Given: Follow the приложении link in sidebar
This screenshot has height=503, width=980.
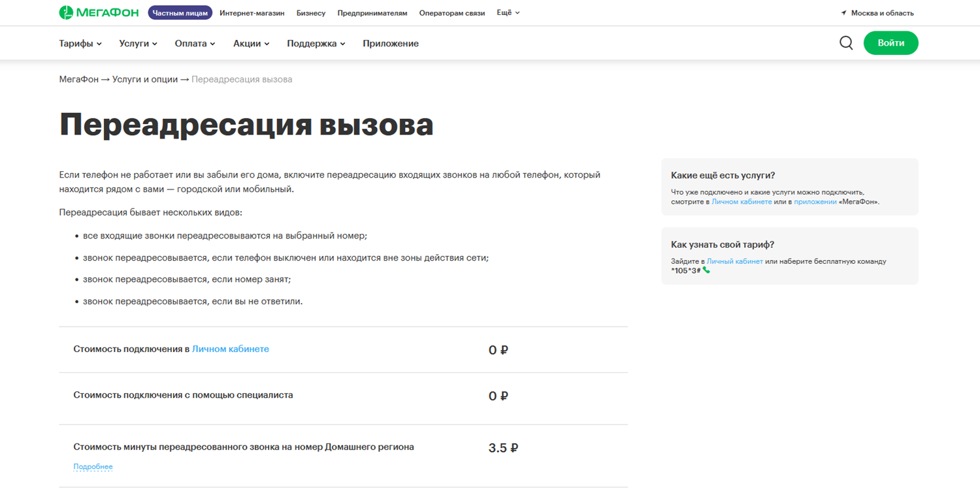Looking at the screenshot, I should click(x=815, y=202).
